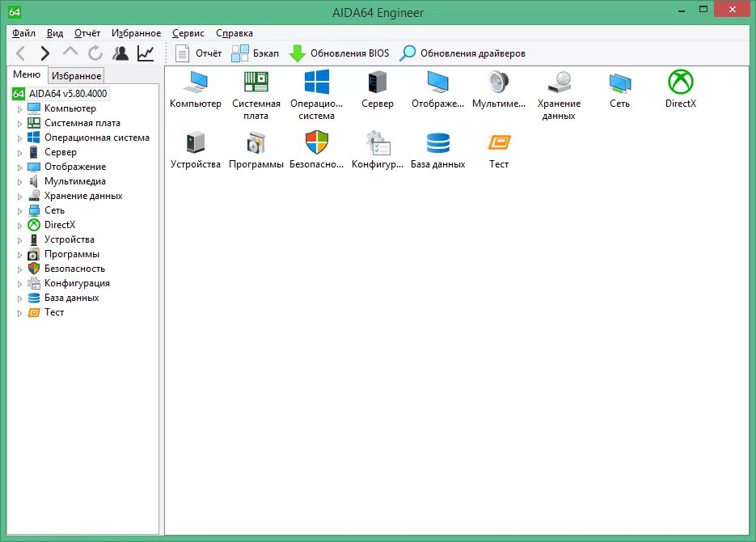Image resolution: width=756 pixels, height=542 pixels.
Task: Expand the Устройства tree node arrow
Action: pyautogui.click(x=19, y=240)
